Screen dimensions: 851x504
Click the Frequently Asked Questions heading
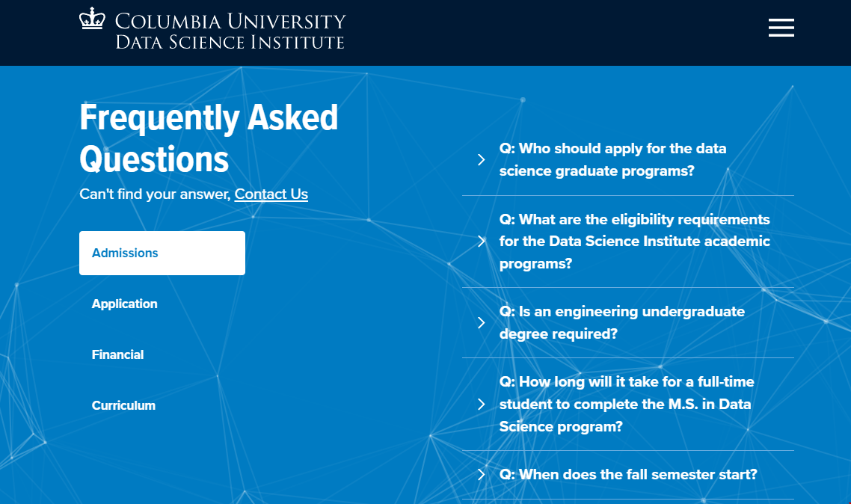[209, 138]
